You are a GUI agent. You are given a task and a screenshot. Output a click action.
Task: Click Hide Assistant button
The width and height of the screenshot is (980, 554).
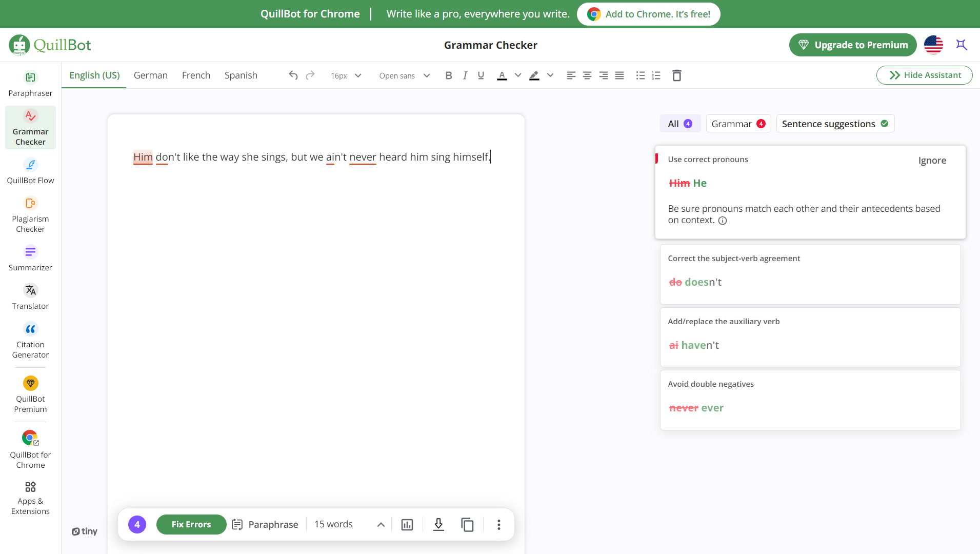click(x=924, y=75)
